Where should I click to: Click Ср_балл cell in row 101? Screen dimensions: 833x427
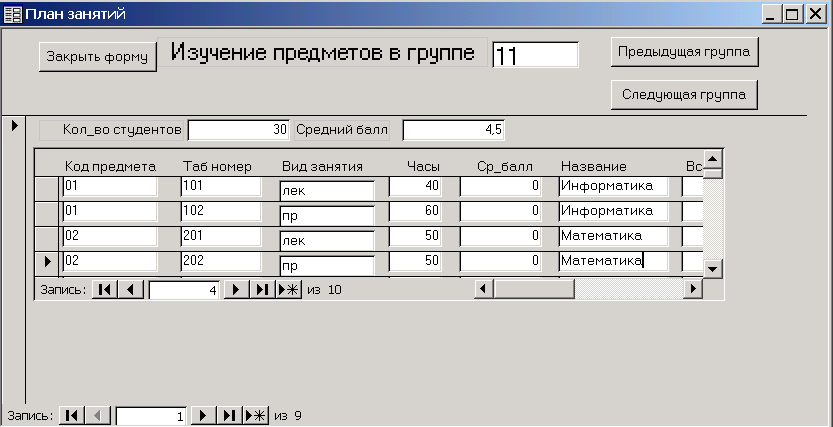[x=500, y=186]
